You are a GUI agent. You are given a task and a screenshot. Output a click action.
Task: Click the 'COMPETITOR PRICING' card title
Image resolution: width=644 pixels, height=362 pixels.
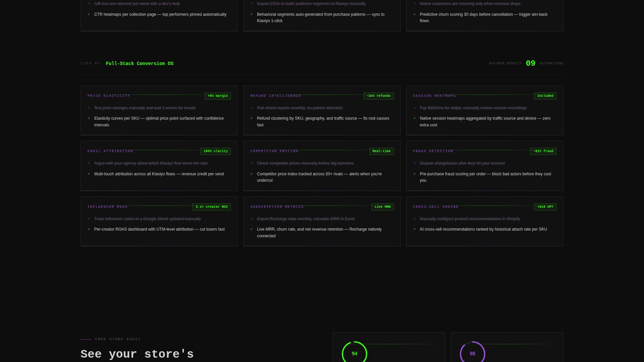(274, 151)
